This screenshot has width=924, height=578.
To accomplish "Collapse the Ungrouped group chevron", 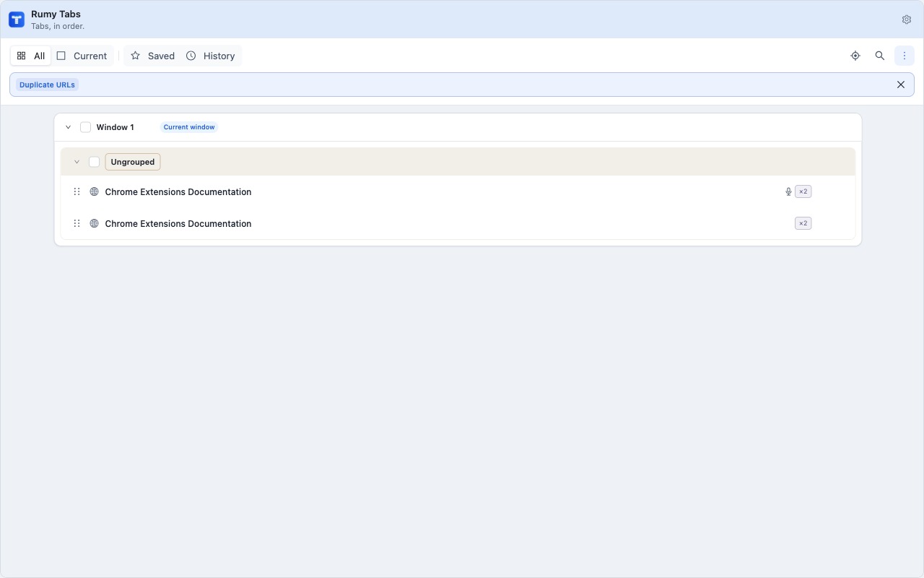I will tap(77, 162).
